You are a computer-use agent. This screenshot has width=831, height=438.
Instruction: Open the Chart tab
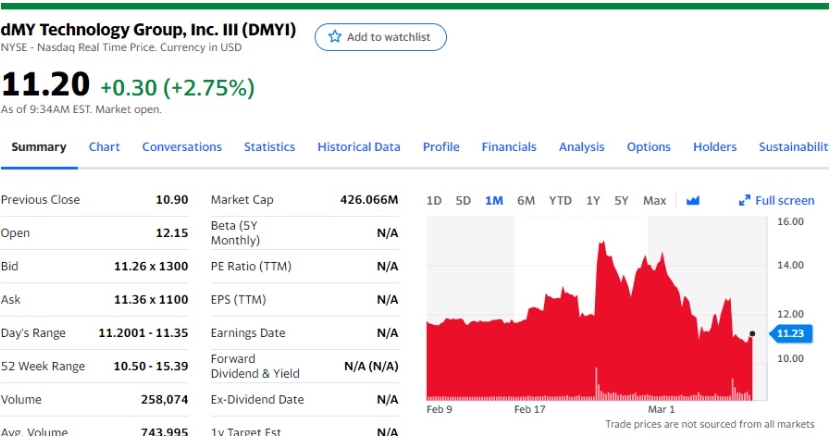point(104,147)
